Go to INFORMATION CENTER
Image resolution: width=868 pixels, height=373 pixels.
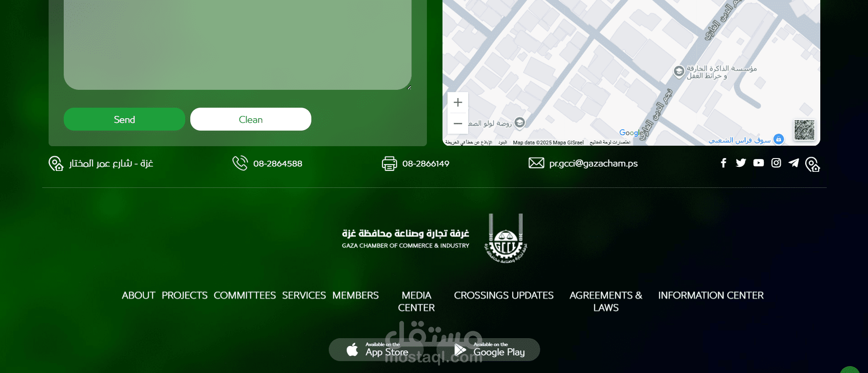(x=711, y=295)
